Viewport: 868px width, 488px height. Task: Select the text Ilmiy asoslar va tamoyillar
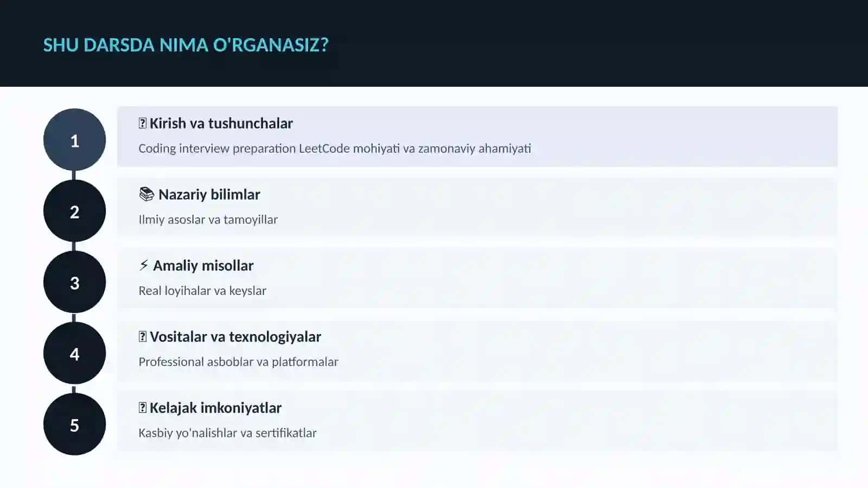(x=208, y=220)
